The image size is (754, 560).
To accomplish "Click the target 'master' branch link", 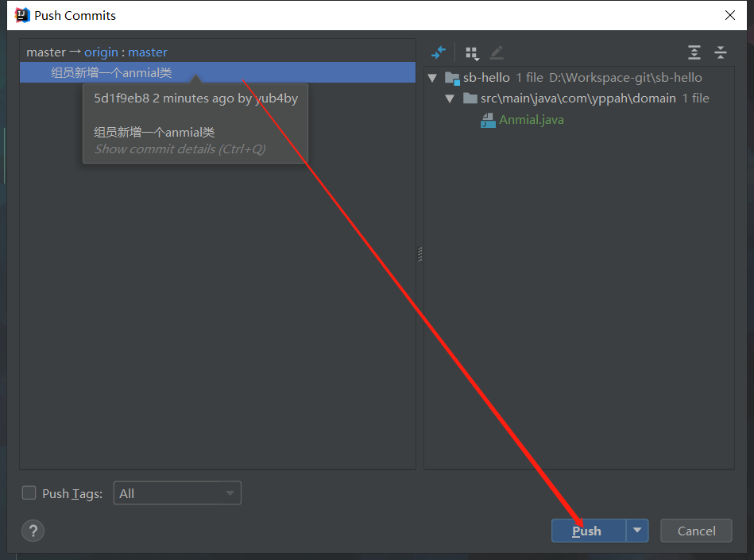I will point(148,52).
